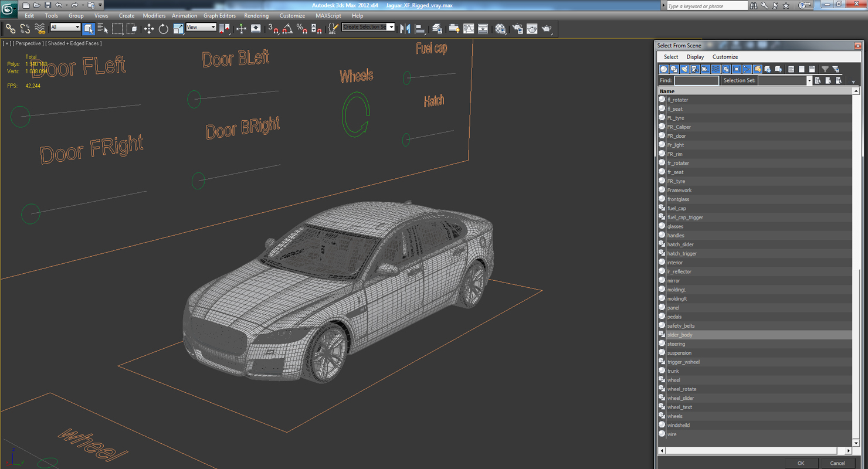Click the Save File icon in quick access toolbar
The width and height of the screenshot is (868, 469).
point(48,5)
